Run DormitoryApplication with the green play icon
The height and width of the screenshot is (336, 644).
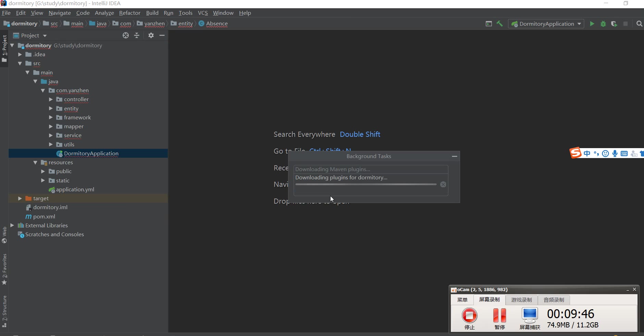click(592, 24)
